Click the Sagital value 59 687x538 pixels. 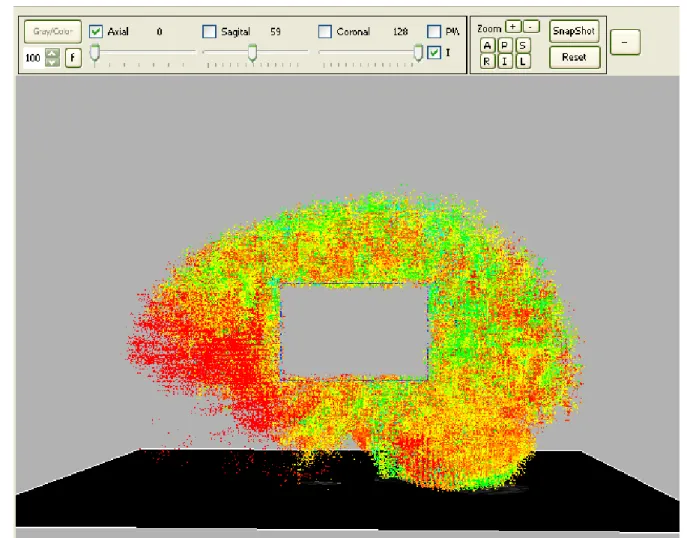[x=275, y=32]
